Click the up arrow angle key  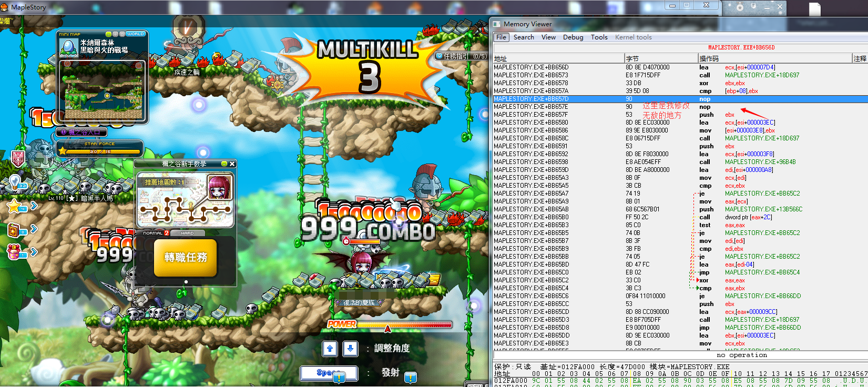pos(330,348)
